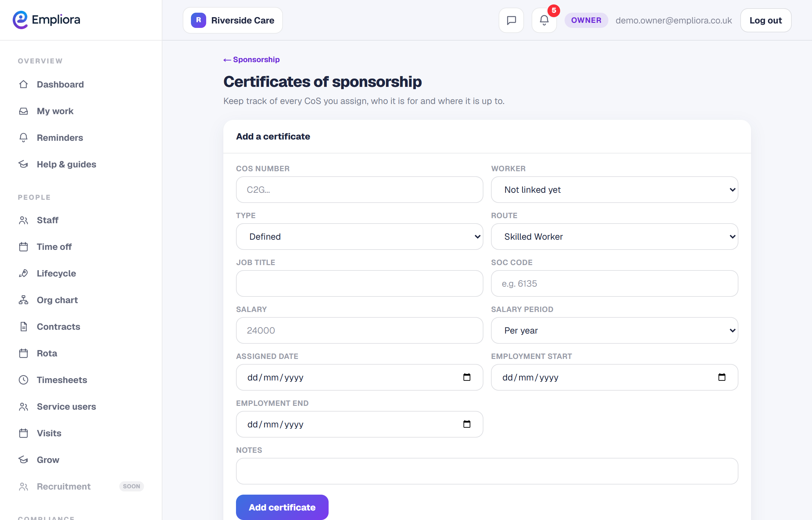This screenshot has height=520, width=812.
Task: Click the Log out button
Action: tap(765, 20)
